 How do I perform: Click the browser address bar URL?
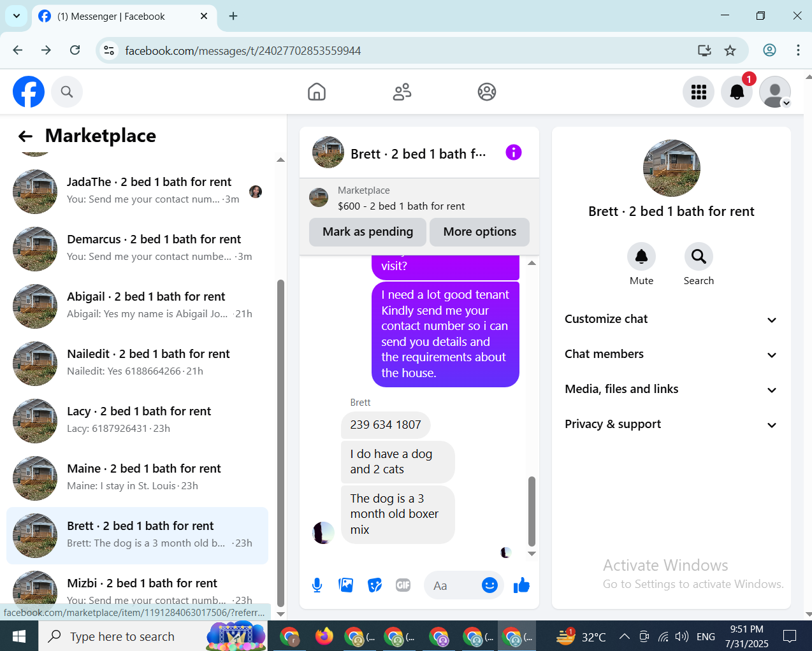tap(243, 50)
